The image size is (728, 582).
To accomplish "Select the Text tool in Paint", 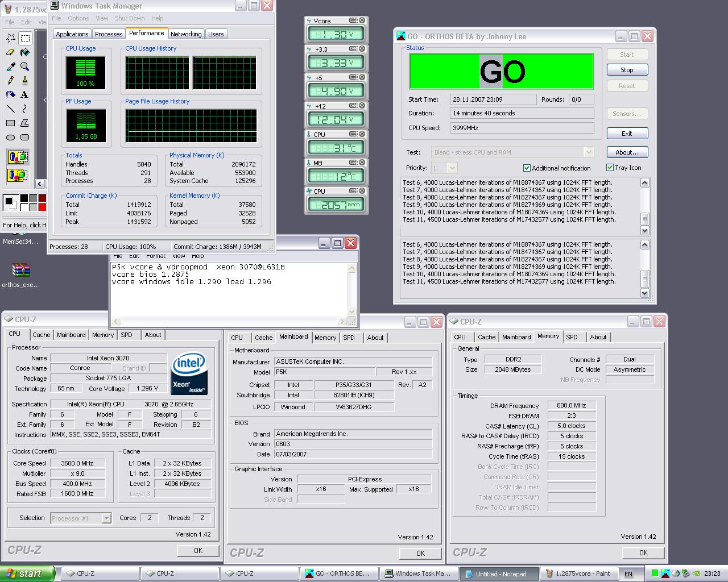I will [x=25, y=95].
